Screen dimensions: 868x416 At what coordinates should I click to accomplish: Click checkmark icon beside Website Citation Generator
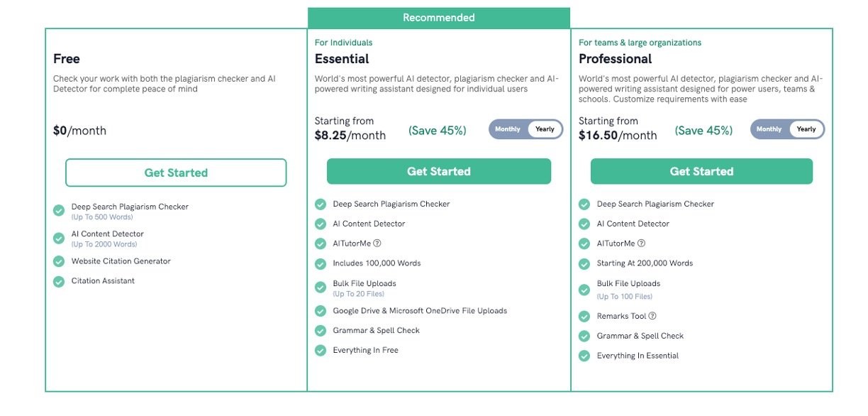pos(59,261)
